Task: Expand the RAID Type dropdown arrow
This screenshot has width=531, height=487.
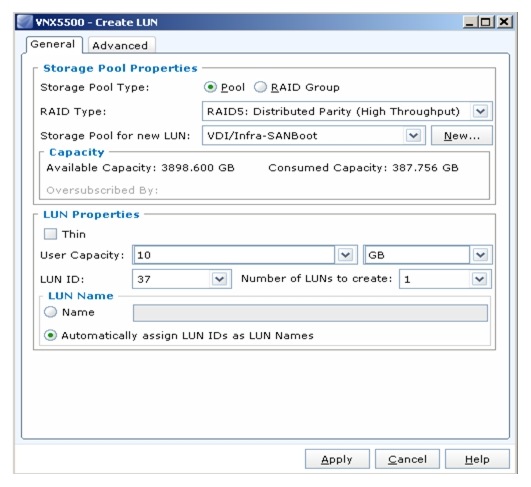Action: tap(480, 111)
